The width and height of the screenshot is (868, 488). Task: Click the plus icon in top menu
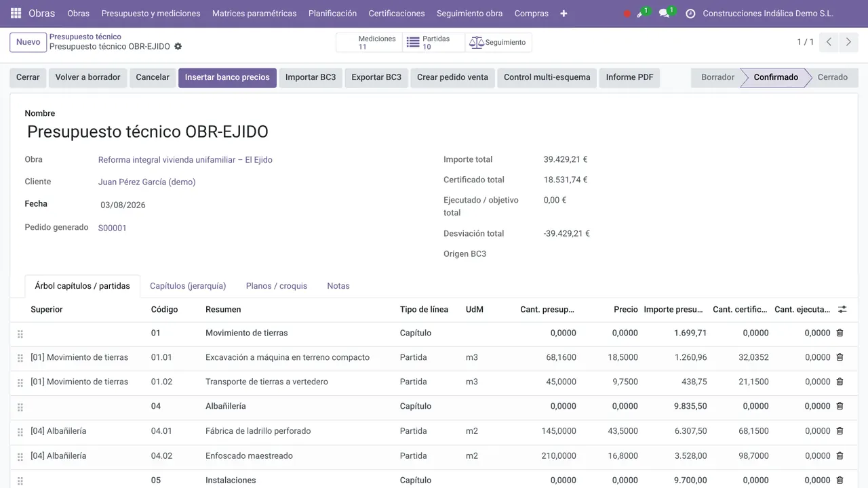(564, 14)
